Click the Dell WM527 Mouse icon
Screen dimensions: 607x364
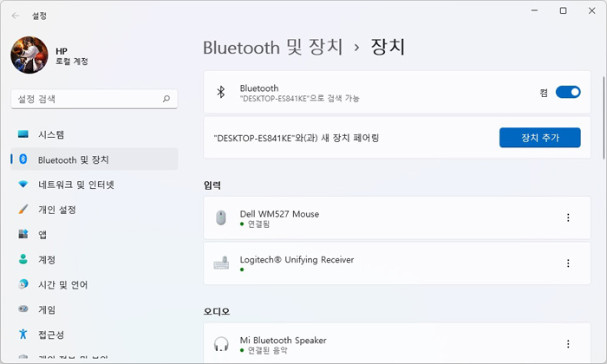[x=221, y=218]
